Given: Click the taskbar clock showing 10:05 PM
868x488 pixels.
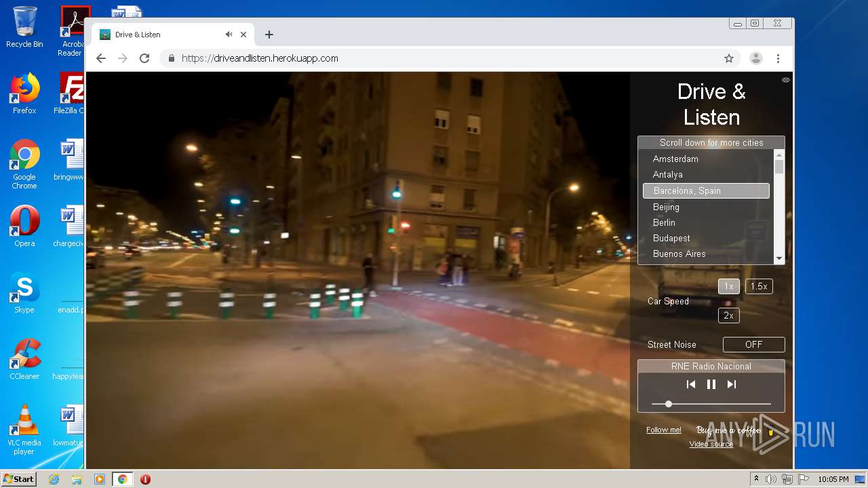Looking at the screenshot, I should click(x=833, y=479).
